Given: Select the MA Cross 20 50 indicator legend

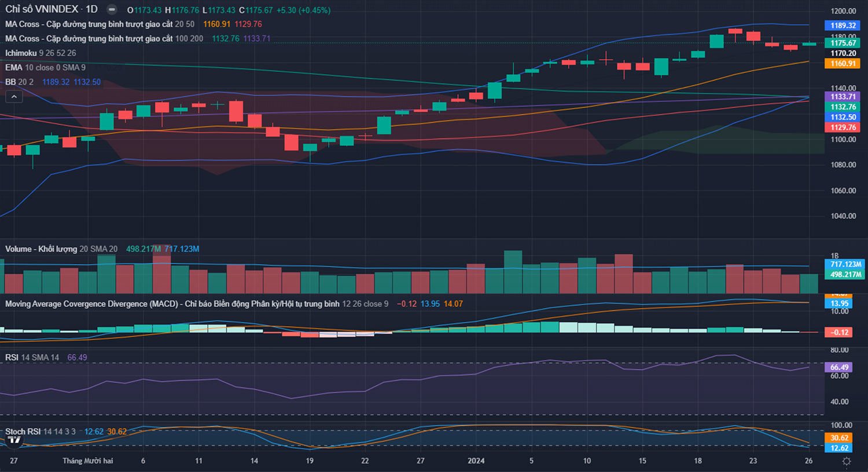Looking at the screenshot, I should (x=100, y=24).
